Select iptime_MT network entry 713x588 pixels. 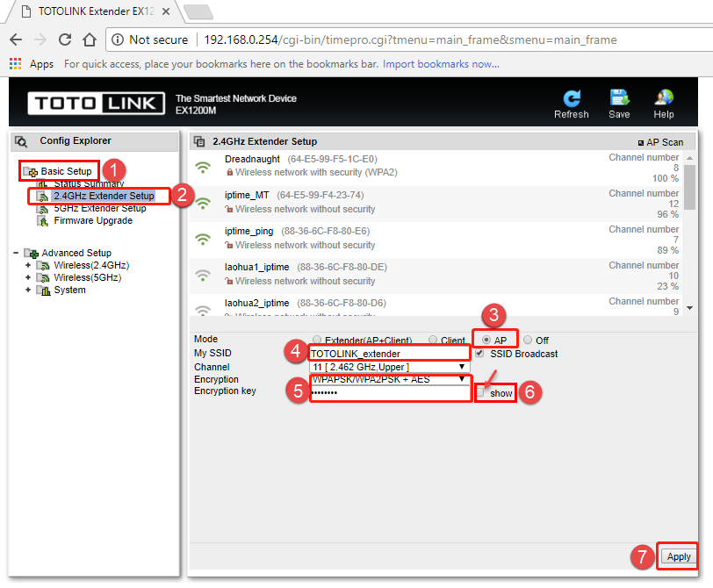point(436,204)
